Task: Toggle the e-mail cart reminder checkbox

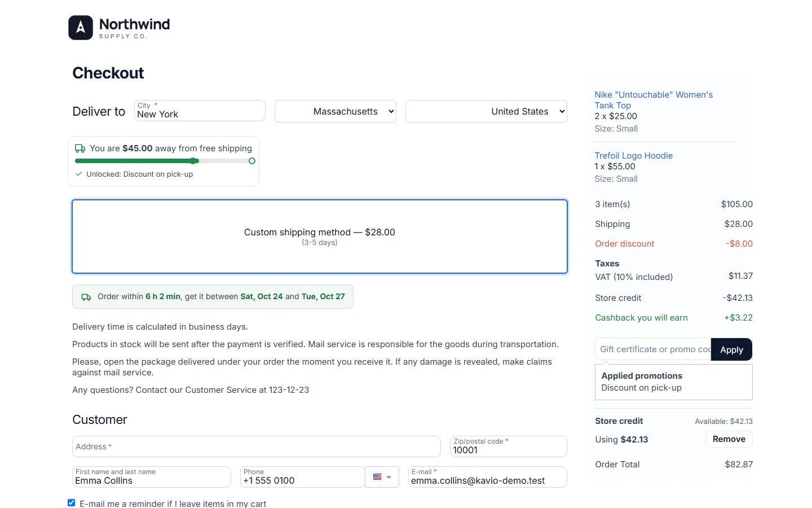Action: tap(71, 502)
